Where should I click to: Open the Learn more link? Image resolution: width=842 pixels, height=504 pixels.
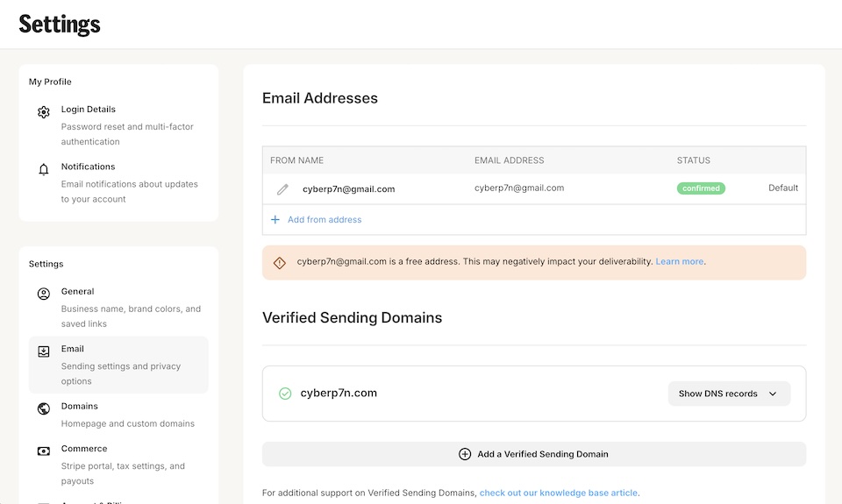click(x=679, y=261)
